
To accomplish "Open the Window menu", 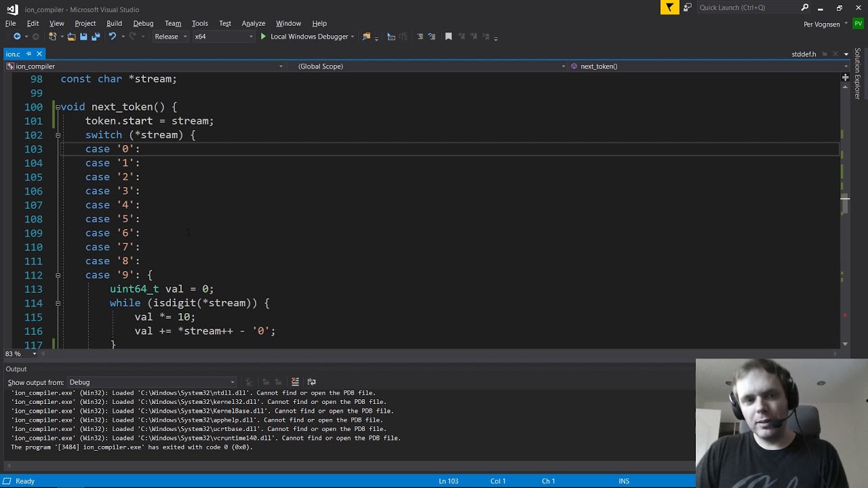I will 288,23.
